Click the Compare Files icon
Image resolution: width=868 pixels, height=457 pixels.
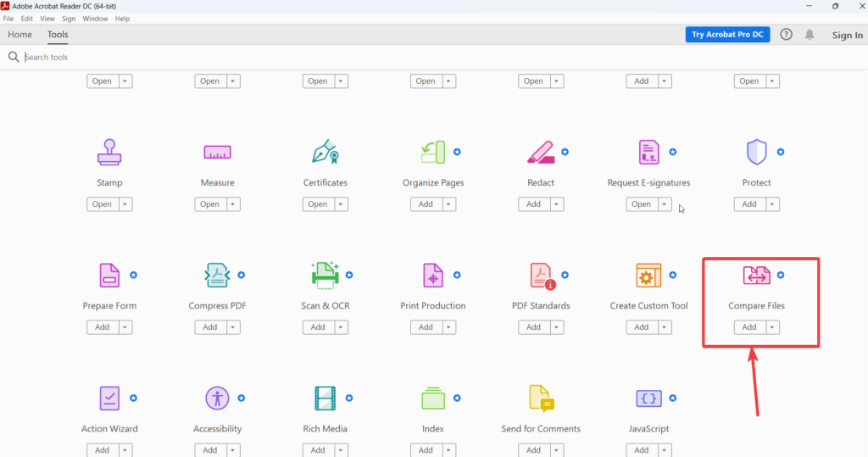pos(756,276)
